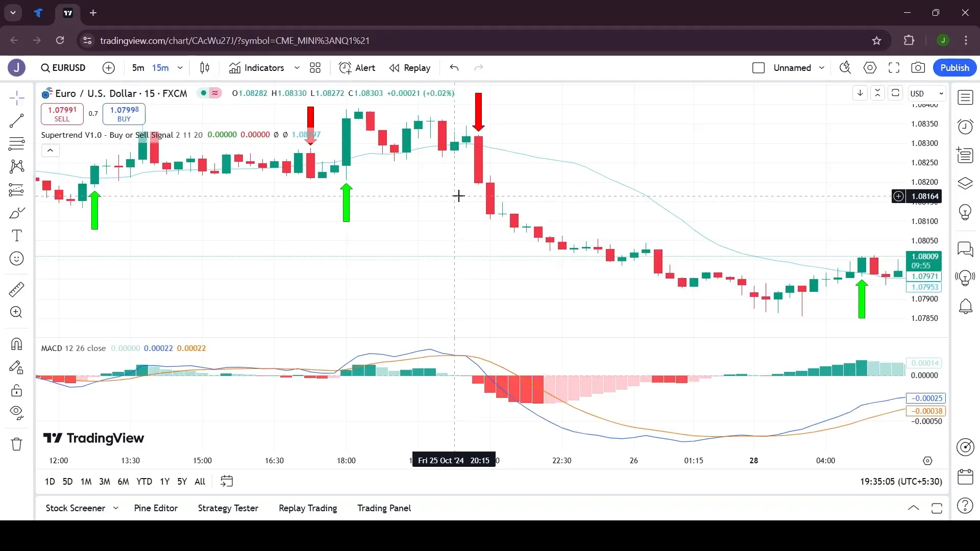The width and height of the screenshot is (980, 551).
Task: Open the chart layout grid selector
Action: coord(315,68)
